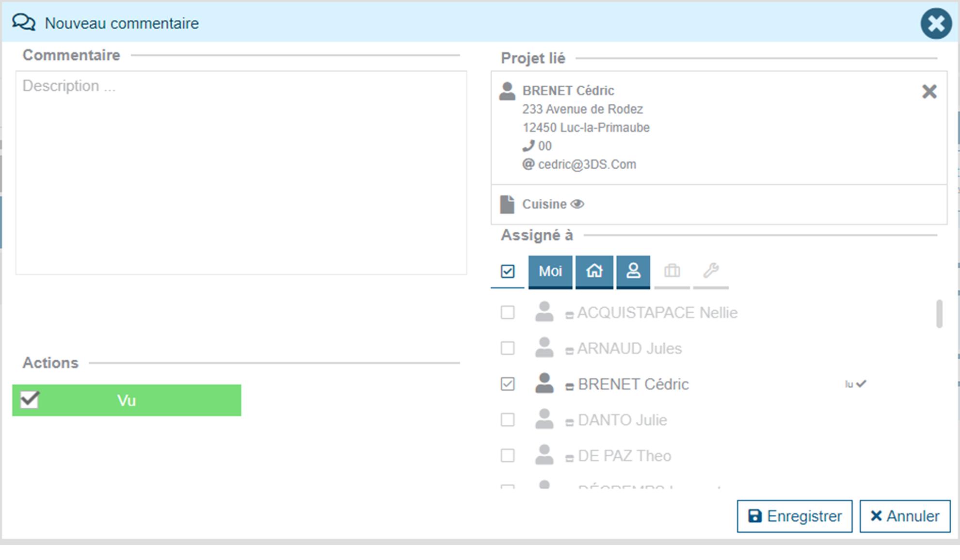This screenshot has width=960, height=560.
Task: Select the house filter icon
Action: coord(594,271)
